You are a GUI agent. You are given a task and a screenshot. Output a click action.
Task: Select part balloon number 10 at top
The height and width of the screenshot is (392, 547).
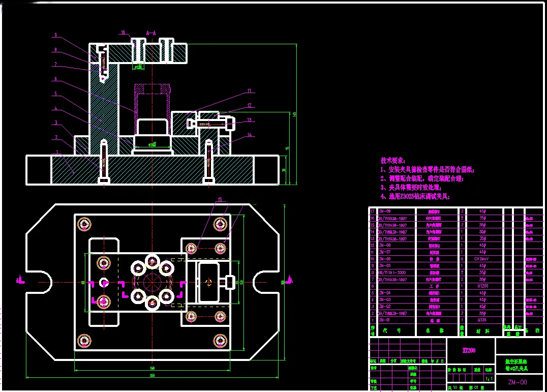pos(123,33)
